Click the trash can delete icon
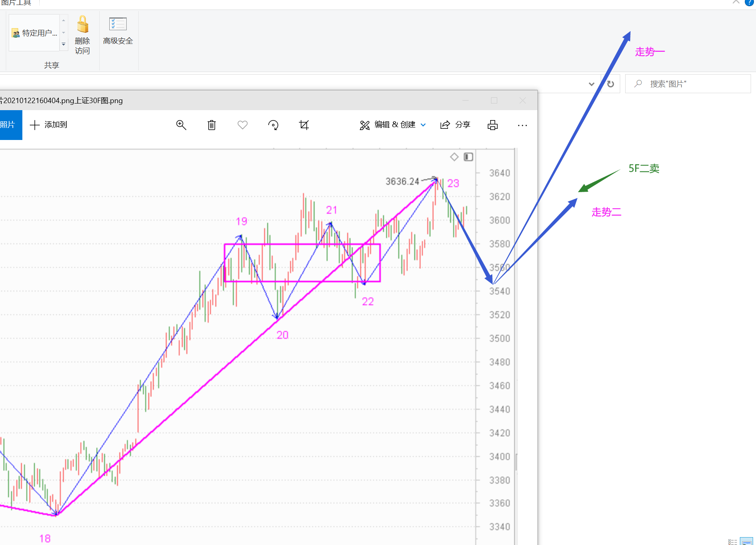 point(212,125)
